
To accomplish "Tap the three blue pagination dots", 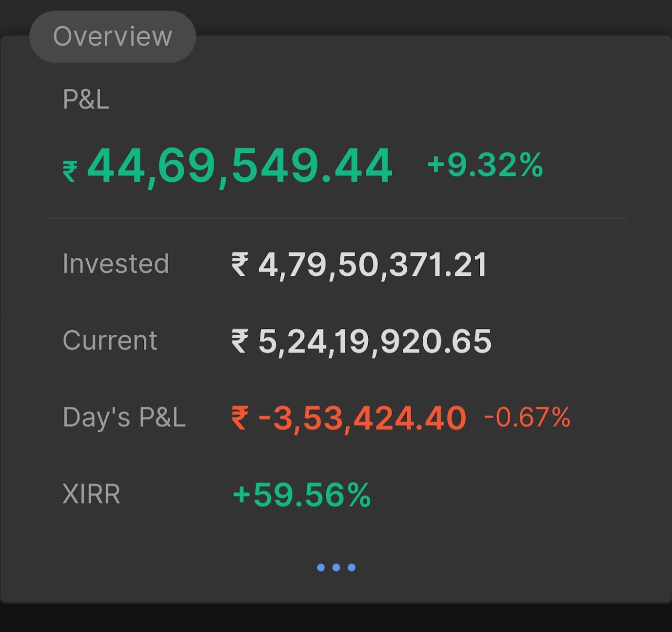I will (x=337, y=567).
